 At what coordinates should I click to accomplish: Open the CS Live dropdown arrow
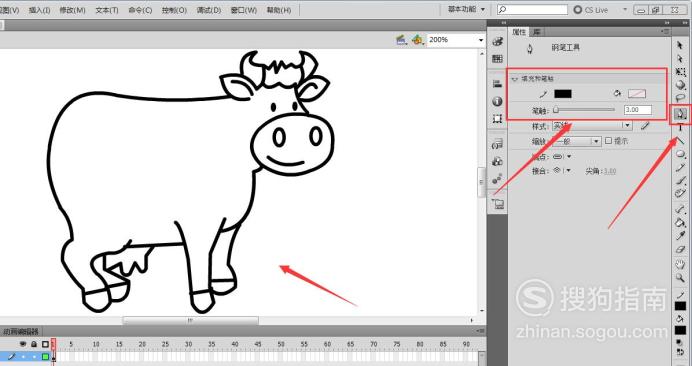pyautogui.click(x=624, y=9)
